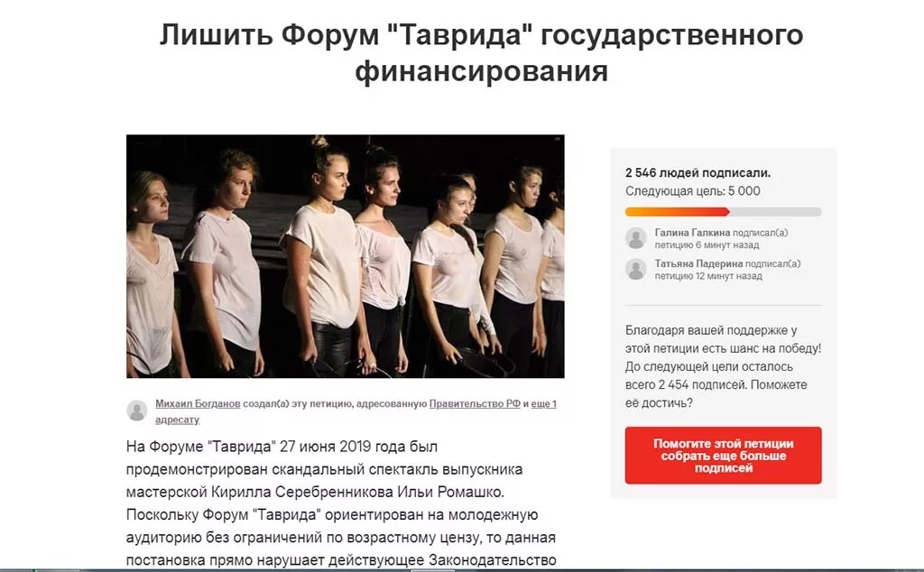Open Михаил Богданов's profile link
Image resolution: width=924 pixels, height=572 pixels.
pyautogui.click(x=198, y=403)
